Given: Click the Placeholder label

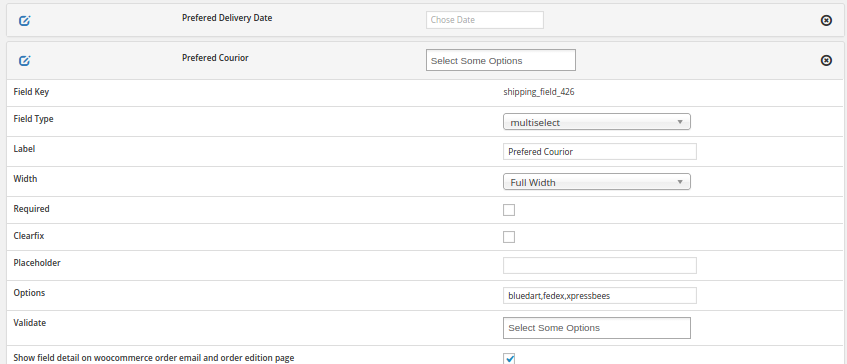Looking at the screenshot, I should click(37, 263).
